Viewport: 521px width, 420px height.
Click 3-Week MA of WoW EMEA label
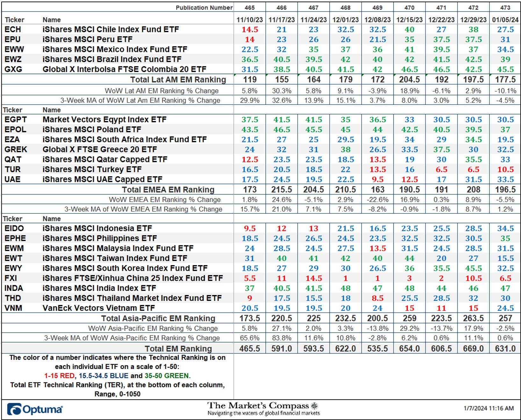coord(143,209)
